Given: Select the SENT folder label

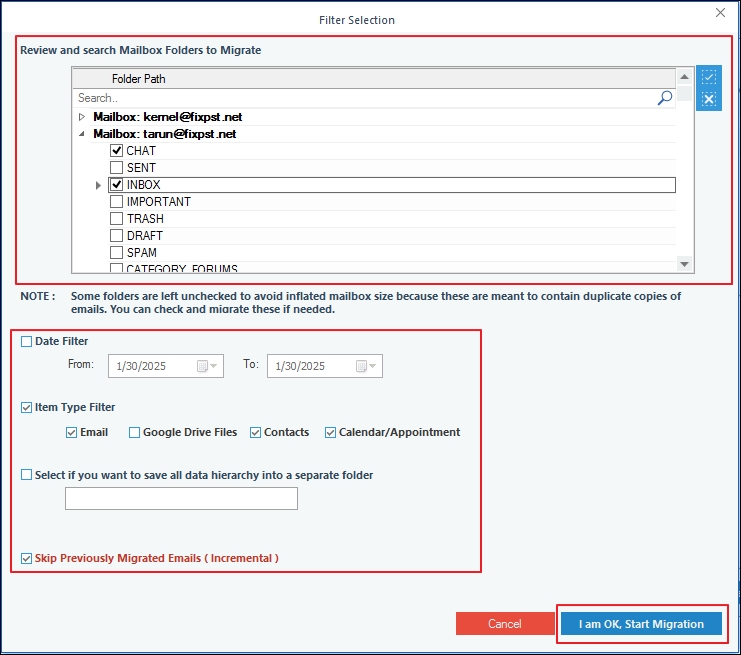Looking at the screenshot, I should coord(141,168).
